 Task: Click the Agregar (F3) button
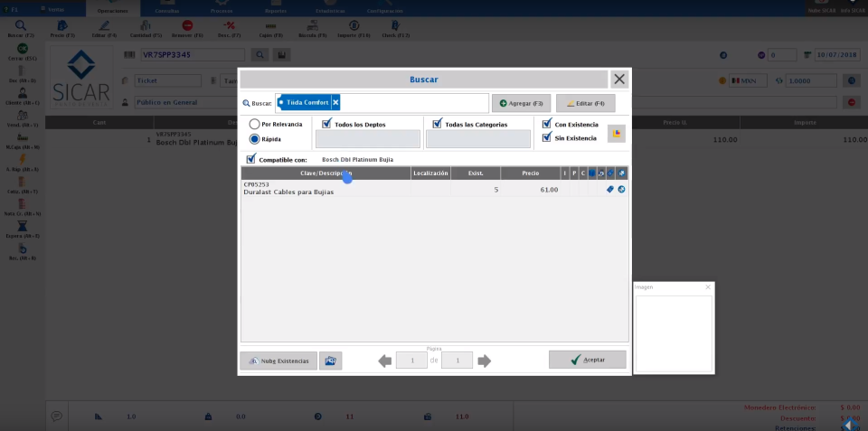click(x=521, y=104)
